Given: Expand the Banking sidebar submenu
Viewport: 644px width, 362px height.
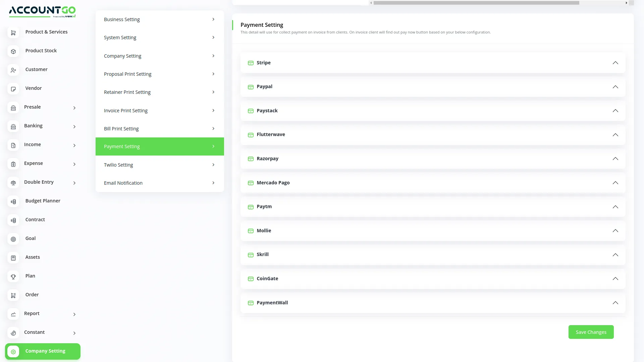Looking at the screenshot, I should point(74,127).
